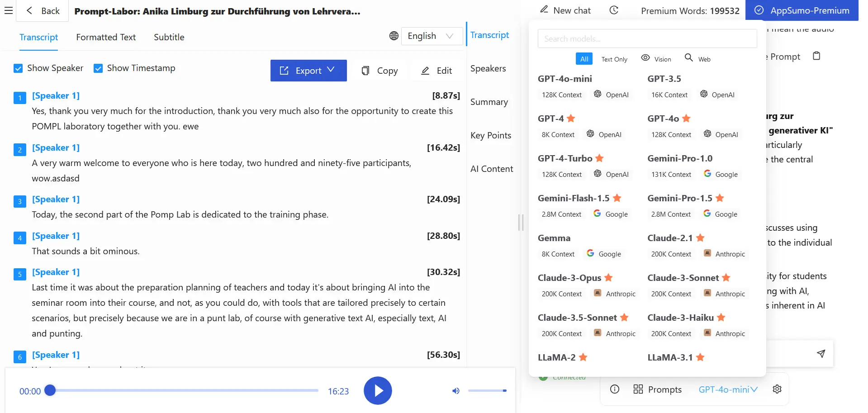
Task: Click Speaker 1 label of segment 3
Action: point(56,199)
